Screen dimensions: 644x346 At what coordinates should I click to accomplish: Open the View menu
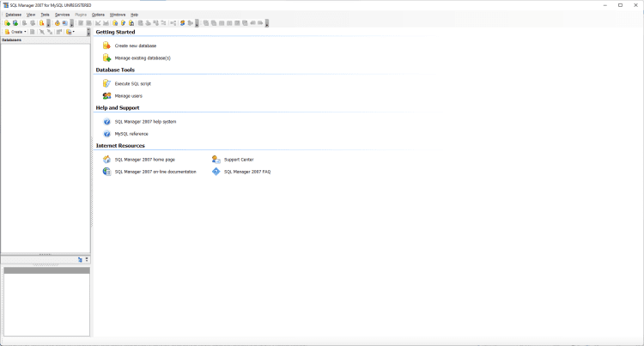click(31, 15)
